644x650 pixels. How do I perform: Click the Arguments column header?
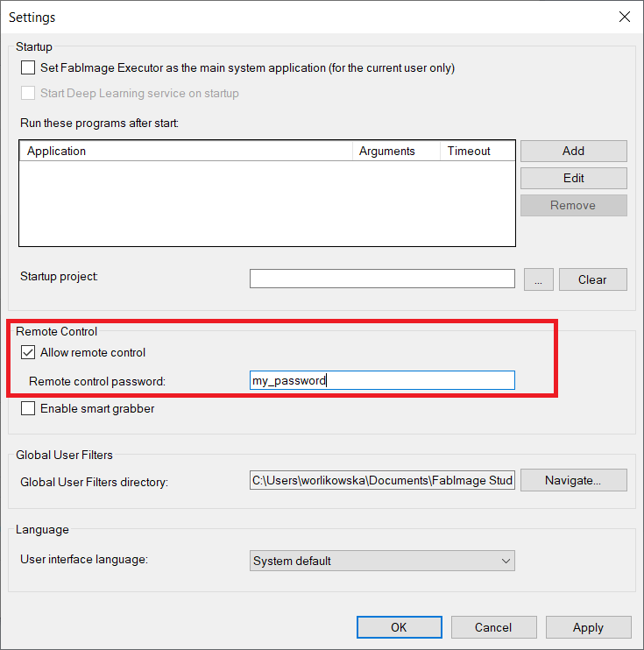(x=395, y=151)
